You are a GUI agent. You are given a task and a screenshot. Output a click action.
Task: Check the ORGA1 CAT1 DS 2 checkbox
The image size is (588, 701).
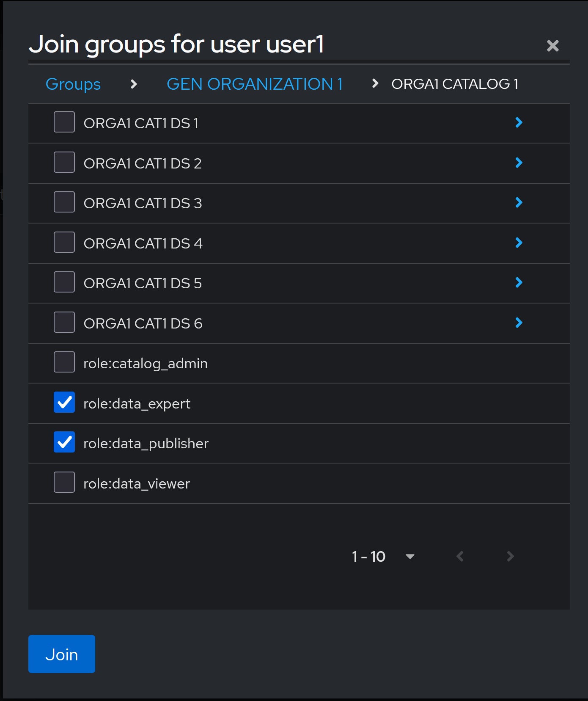click(x=64, y=162)
